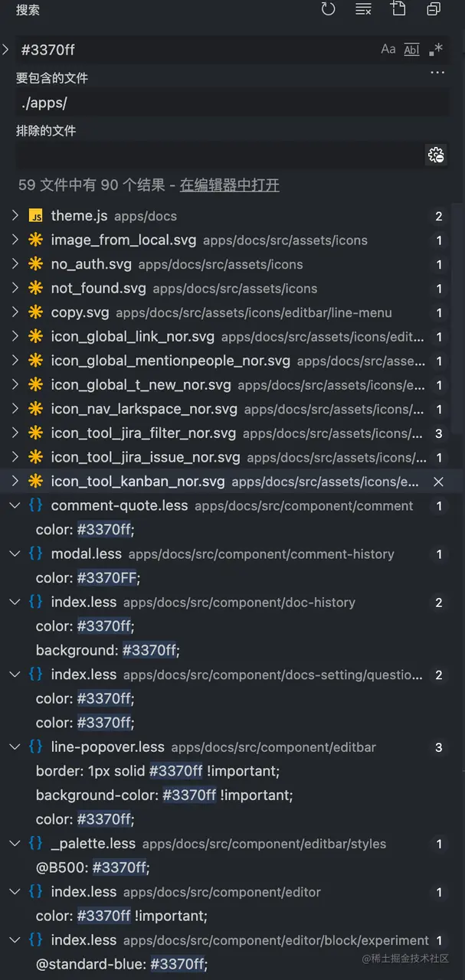Viewport: 465px width, 980px height.
Task: Click copy.svg file icon
Action: coord(35,312)
